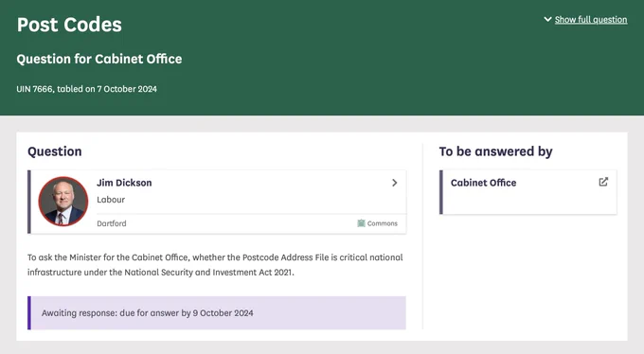Click the Show full question link
The width and height of the screenshot is (644, 354).
pos(591,20)
